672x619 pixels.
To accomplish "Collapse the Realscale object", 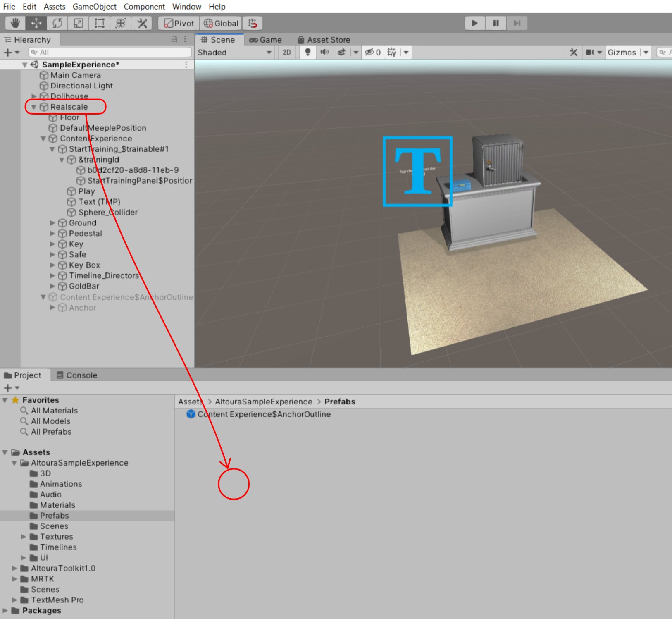I will 34,107.
